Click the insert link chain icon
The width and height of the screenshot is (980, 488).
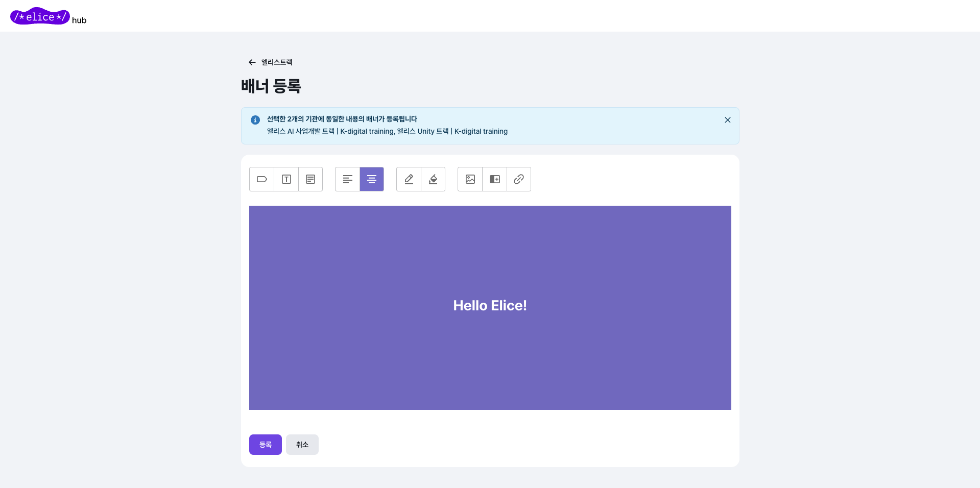coord(519,179)
